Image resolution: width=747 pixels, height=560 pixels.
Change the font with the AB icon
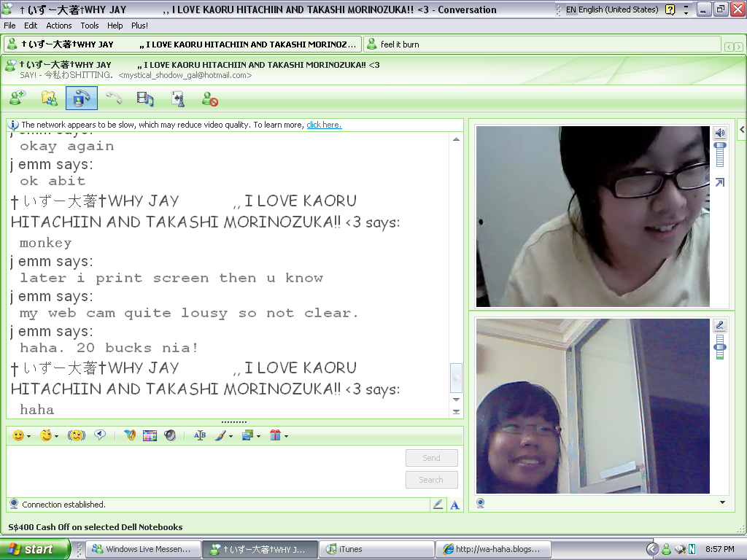click(200, 435)
